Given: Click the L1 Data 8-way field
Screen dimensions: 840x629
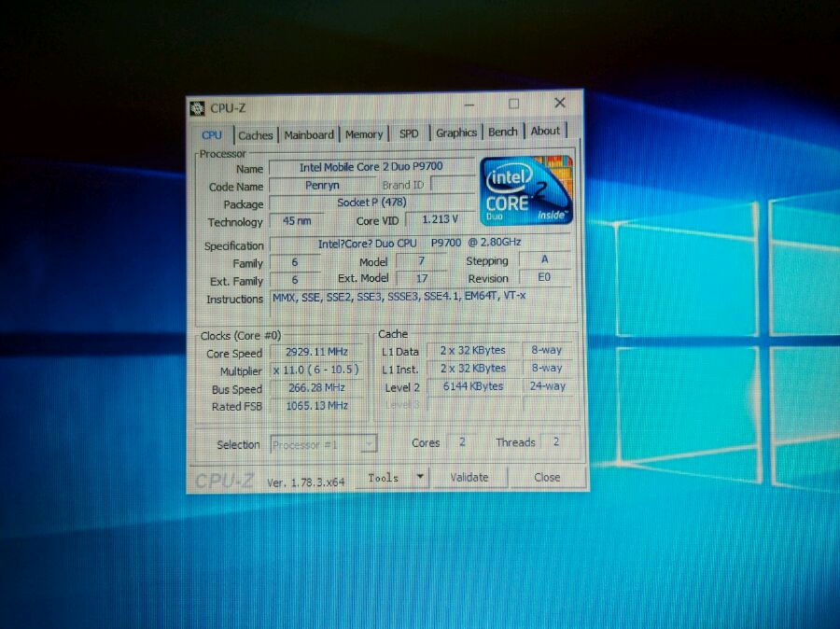Looking at the screenshot, I should [547, 350].
